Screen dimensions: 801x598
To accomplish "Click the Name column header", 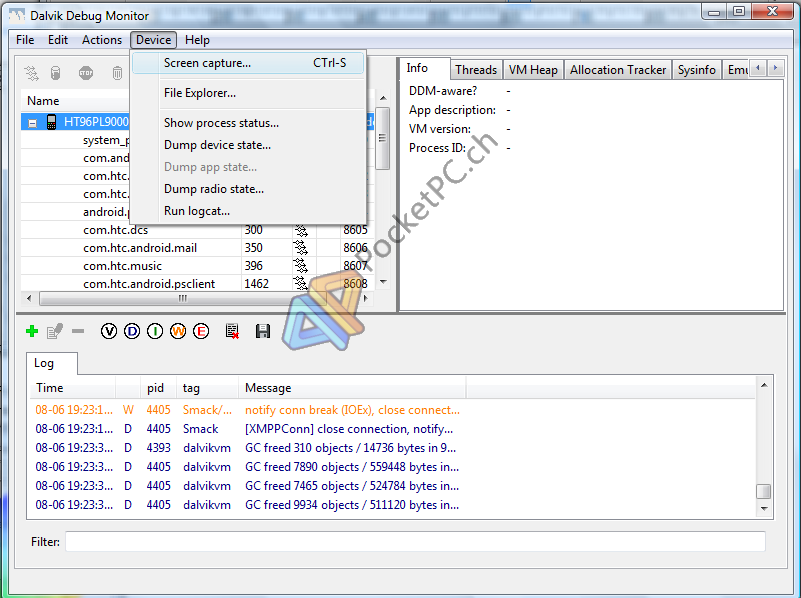I will pos(77,101).
